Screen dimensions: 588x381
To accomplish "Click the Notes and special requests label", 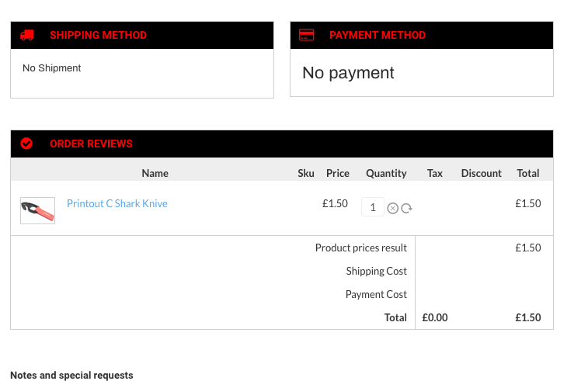I will pyautogui.click(x=71, y=376).
